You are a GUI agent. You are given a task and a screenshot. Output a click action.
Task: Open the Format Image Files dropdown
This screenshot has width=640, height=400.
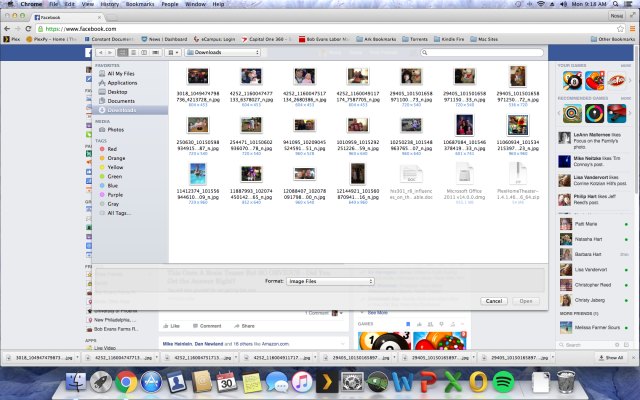point(330,281)
